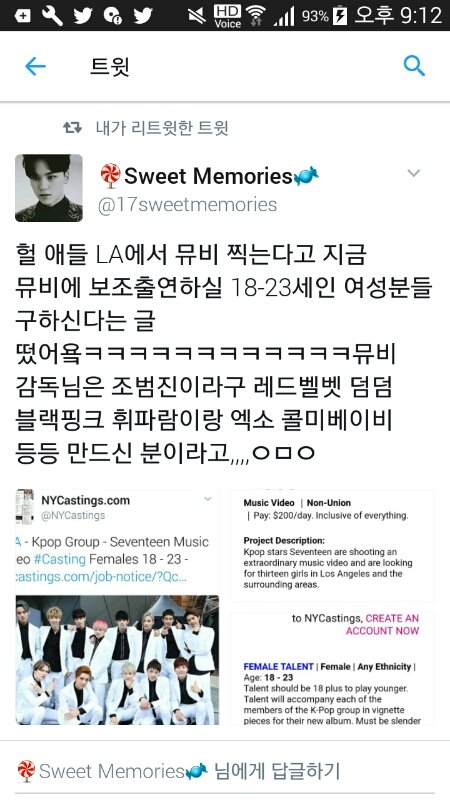Tap the Wi-Fi status icon
450x800 pixels.
pyautogui.click(x=255, y=16)
